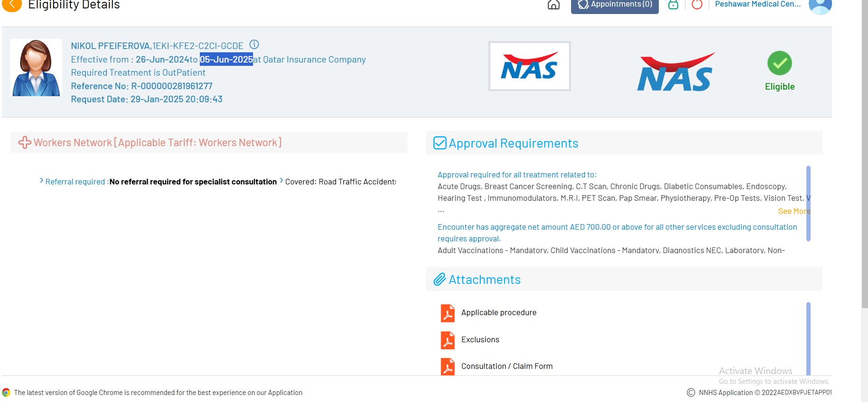Open the user profile avatar
Image resolution: width=868 pixels, height=402 pixels.
(x=820, y=6)
